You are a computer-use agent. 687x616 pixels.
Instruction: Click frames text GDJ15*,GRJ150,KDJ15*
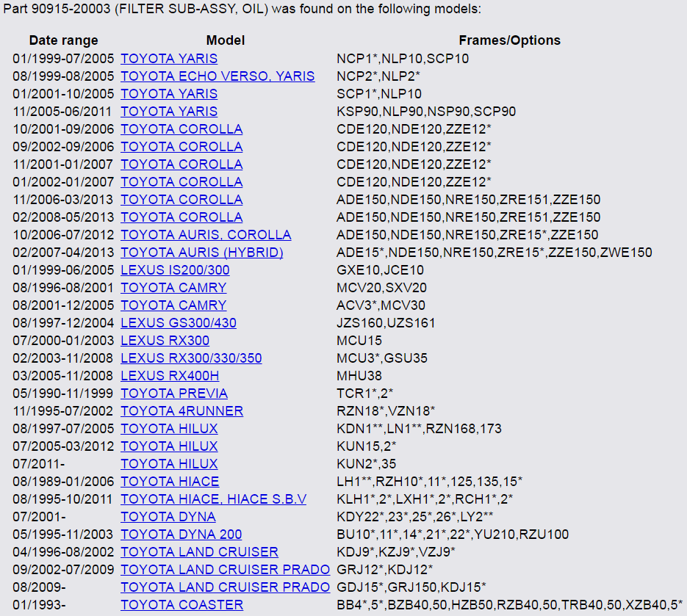pyautogui.click(x=411, y=587)
